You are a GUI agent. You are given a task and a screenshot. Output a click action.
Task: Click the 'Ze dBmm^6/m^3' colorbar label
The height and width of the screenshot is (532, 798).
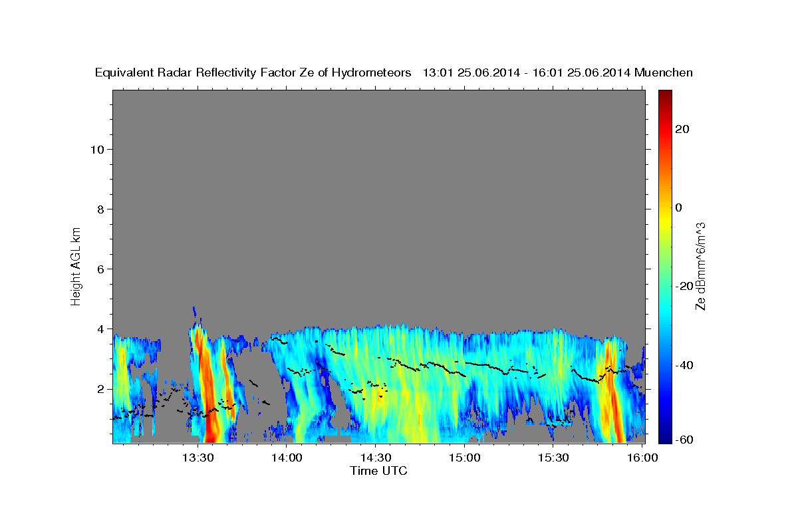pyautogui.click(x=701, y=267)
